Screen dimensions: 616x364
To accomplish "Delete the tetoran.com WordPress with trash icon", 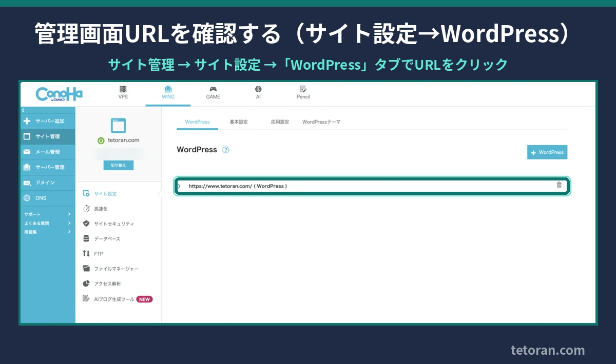I will (559, 185).
